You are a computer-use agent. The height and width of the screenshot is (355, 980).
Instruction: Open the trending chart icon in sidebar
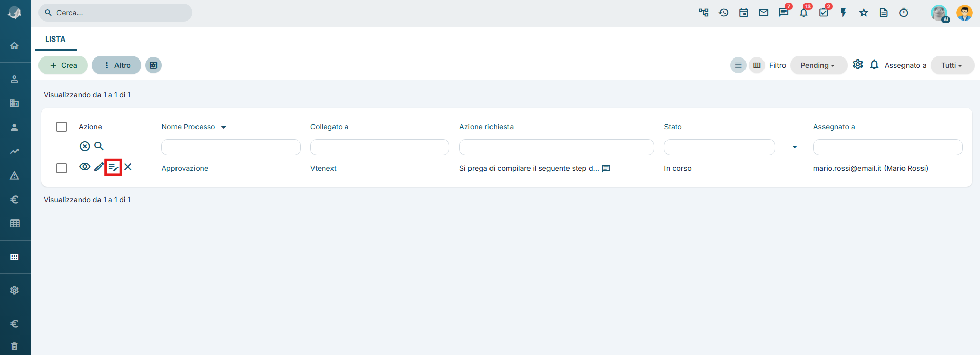click(15, 151)
